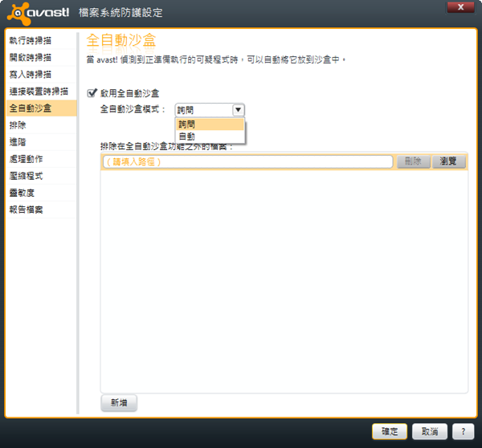The width and height of the screenshot is (482, 448).
Task: Open 處理動作 settings page
Action: [41, 159]
